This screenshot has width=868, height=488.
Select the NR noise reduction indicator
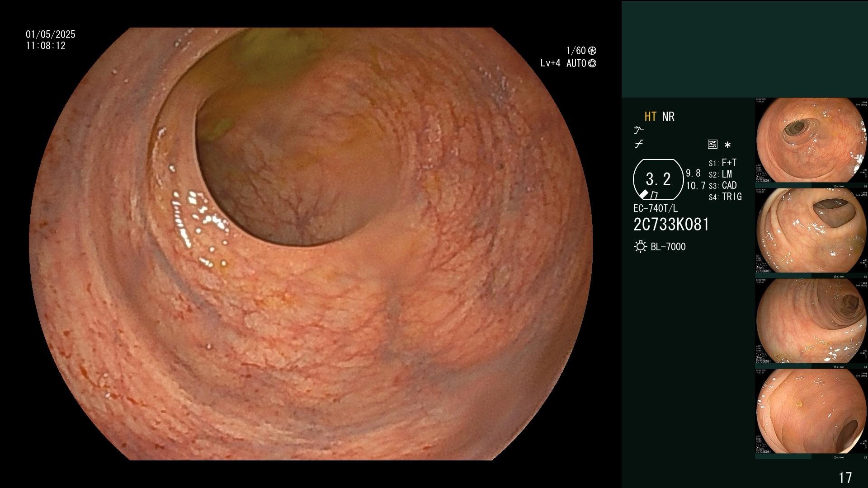(668, 117)
